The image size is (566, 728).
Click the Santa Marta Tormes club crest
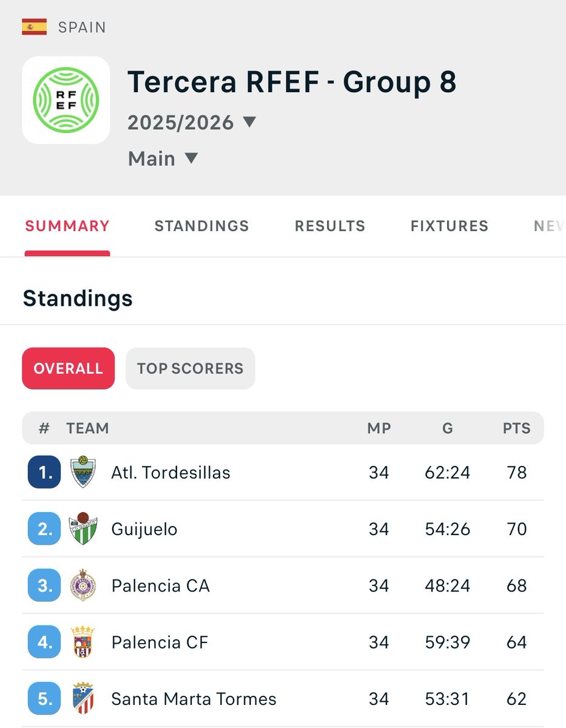click(x=83, y=698)
